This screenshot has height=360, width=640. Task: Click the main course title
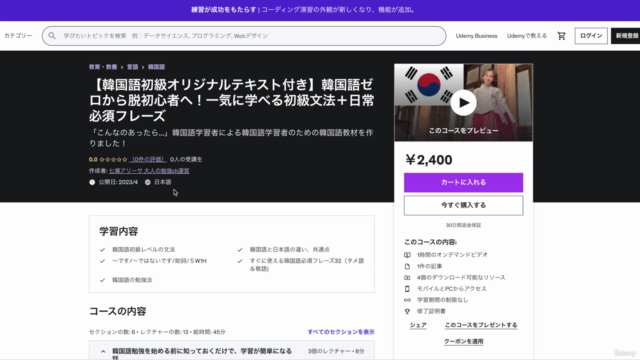[231, 100]
